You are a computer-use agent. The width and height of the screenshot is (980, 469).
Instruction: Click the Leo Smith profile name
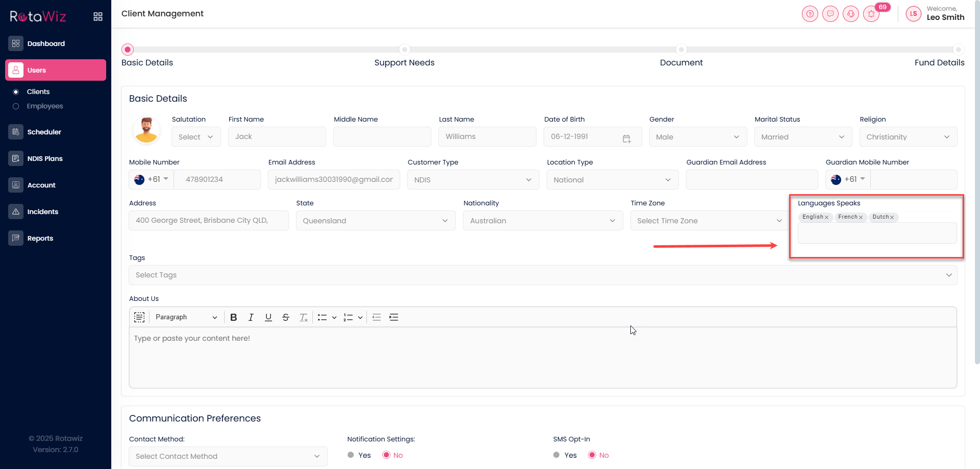click(x=945, y=17)
